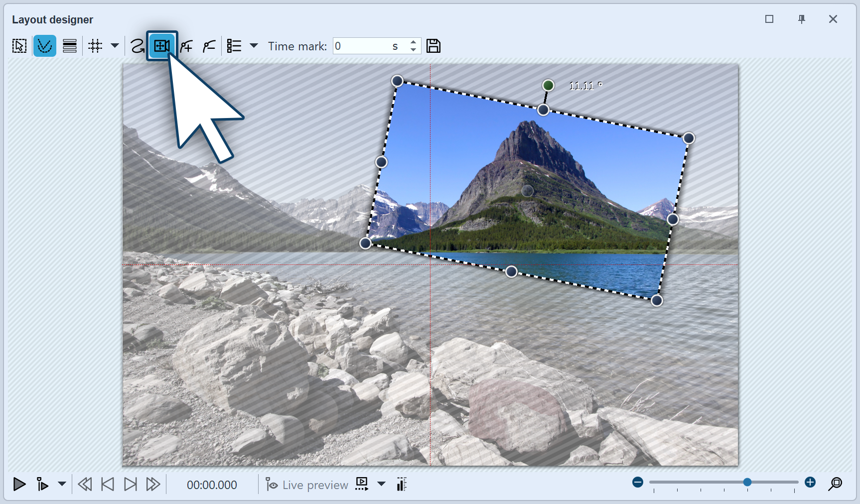Viewport: 860px width, 504px height.
Task: Expand the keyframe list dropdown
Action: tap(255, 46)
